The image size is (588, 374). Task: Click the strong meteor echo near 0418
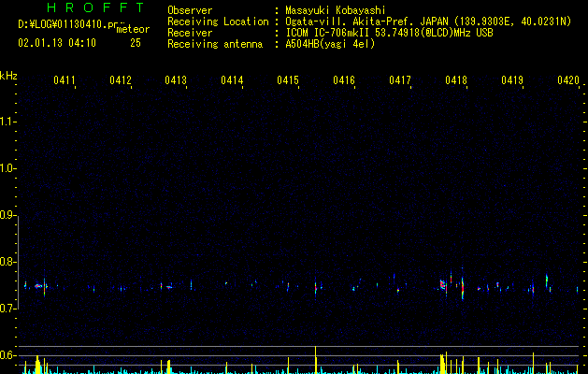click(x=463, y=286)
